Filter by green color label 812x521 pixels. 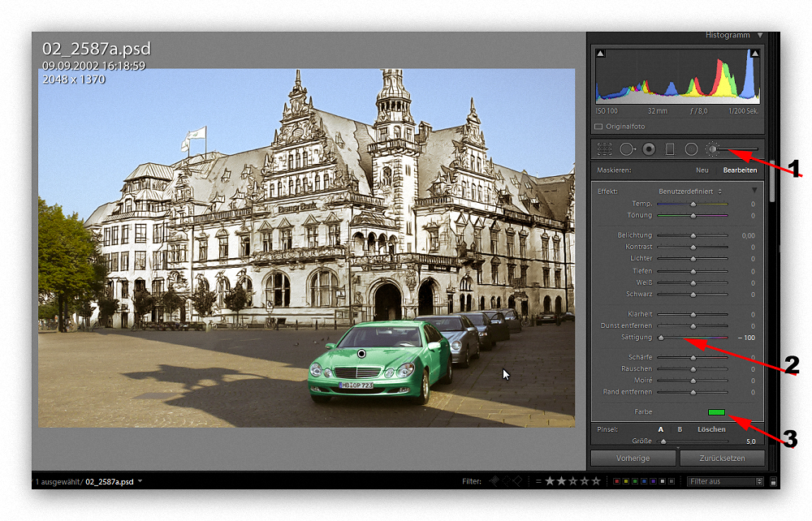635,481
